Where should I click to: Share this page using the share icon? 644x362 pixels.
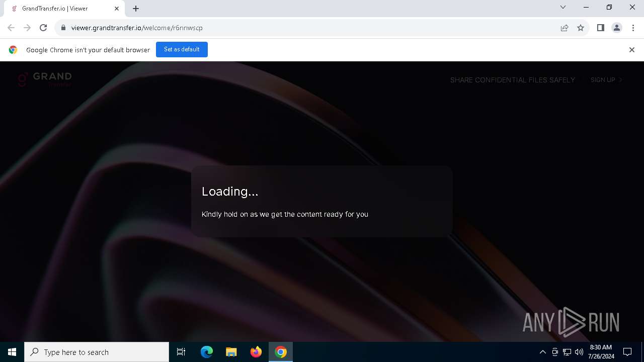pos(565,28)
